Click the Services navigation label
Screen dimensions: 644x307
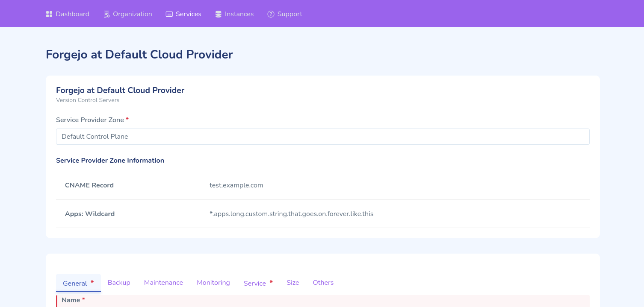pos(188,14)
